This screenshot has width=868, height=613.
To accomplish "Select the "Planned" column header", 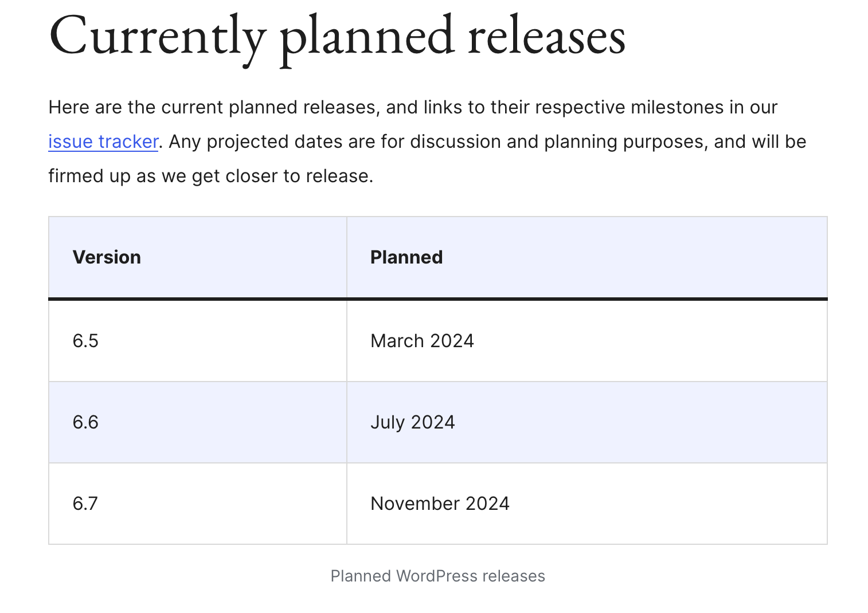I will (406, 257).
